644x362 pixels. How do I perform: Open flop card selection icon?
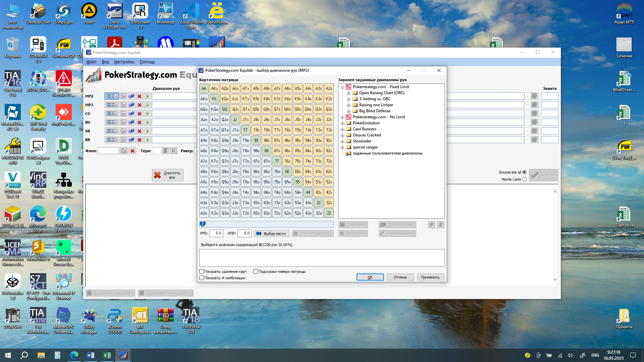click(124, 151)
